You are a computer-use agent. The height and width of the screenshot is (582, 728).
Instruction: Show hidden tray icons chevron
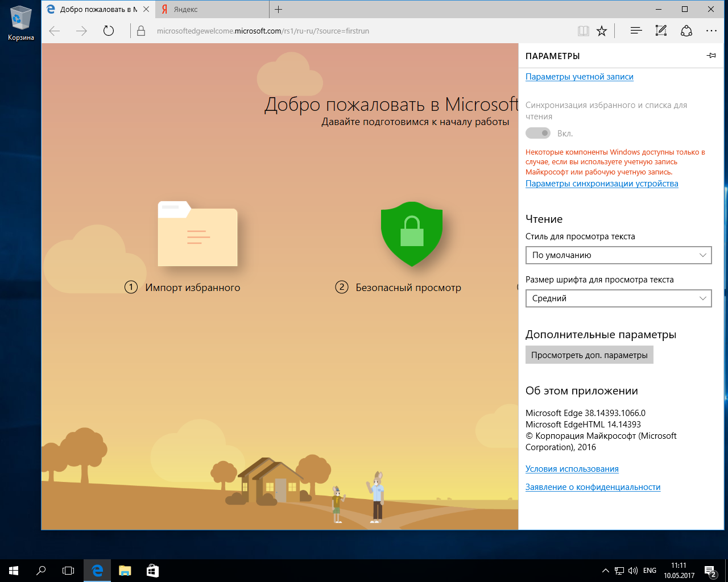click(605, 571)
